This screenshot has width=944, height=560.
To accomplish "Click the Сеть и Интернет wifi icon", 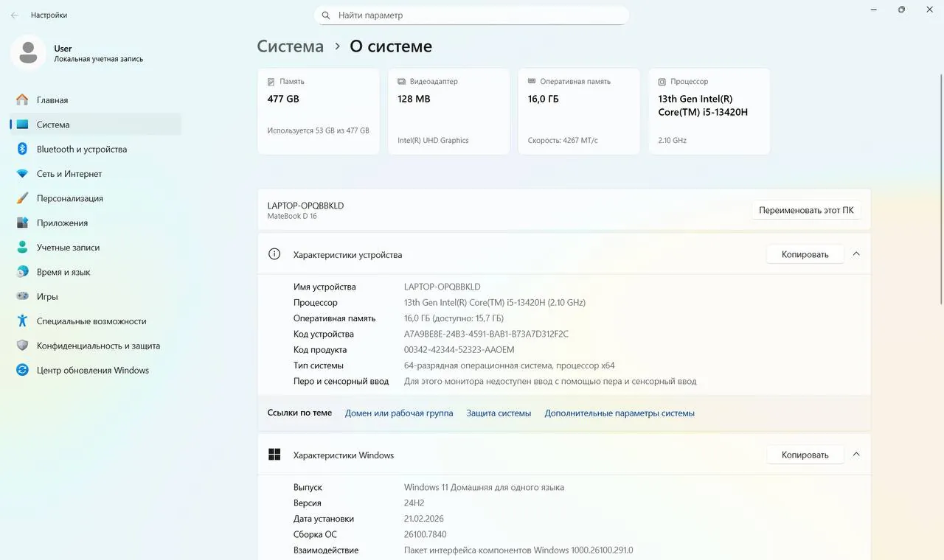I will pyautogui.click(x=22, y=174).
